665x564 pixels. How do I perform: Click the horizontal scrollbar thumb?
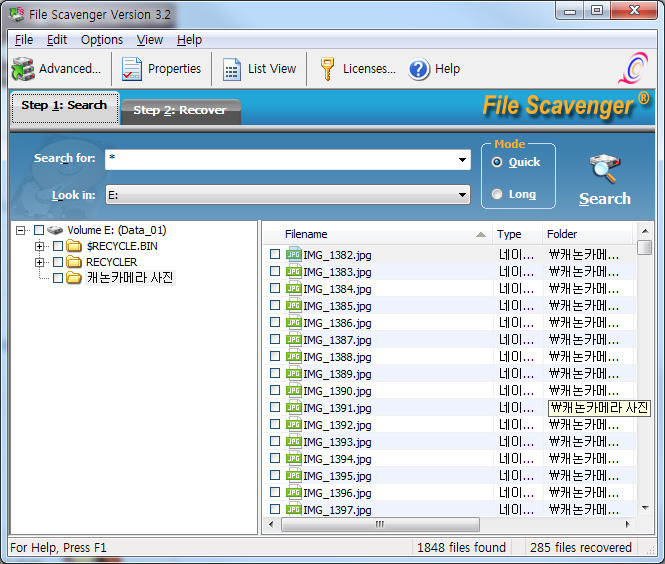click(380, 525)
